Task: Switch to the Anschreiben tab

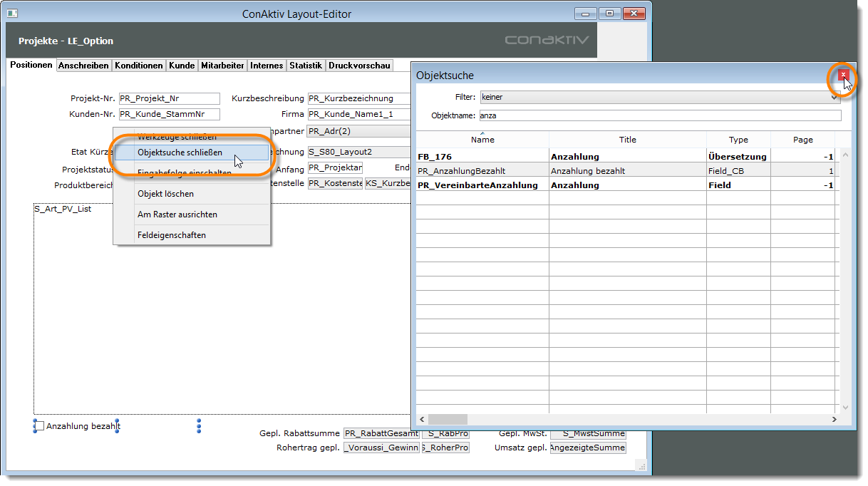Action: tap(83, 66)
